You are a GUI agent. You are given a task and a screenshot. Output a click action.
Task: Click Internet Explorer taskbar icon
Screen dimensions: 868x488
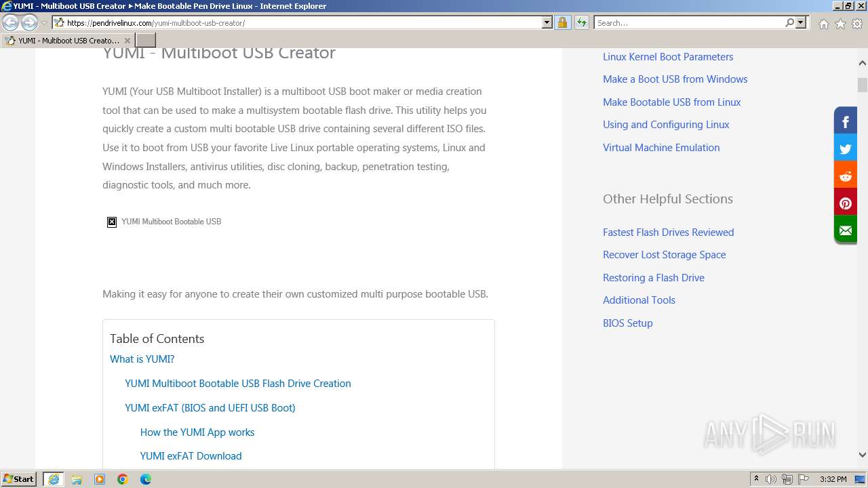[54, 479]
